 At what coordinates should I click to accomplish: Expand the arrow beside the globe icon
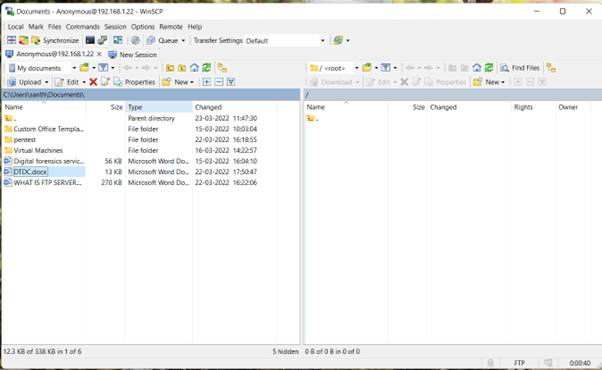tap(348, 40)
